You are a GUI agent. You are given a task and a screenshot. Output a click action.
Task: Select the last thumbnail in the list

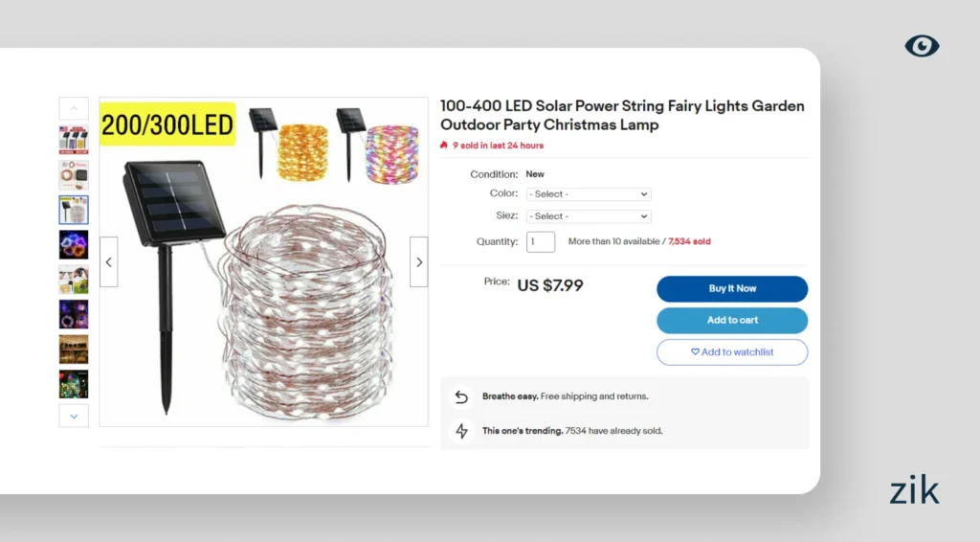74,384
